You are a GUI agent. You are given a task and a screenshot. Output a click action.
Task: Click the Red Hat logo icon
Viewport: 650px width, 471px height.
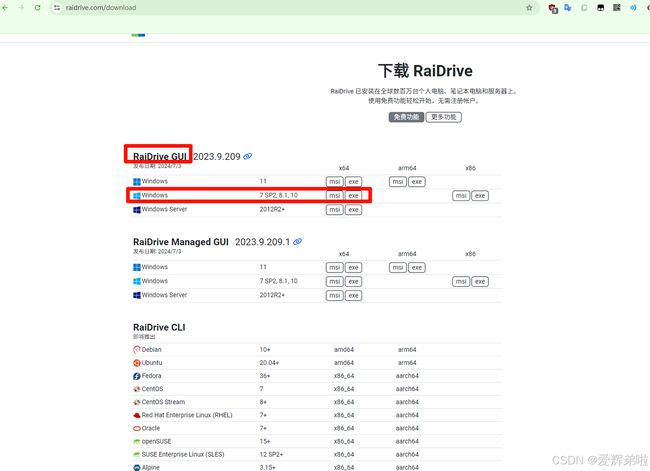point(137,415)
